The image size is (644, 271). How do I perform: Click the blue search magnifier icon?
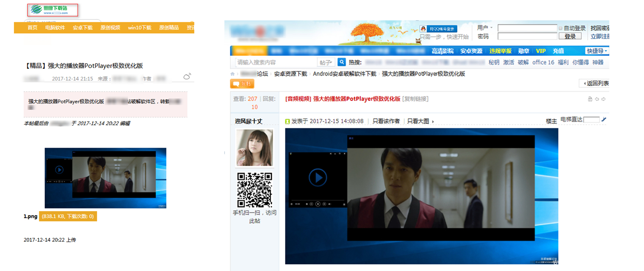[x=342, y=62]
